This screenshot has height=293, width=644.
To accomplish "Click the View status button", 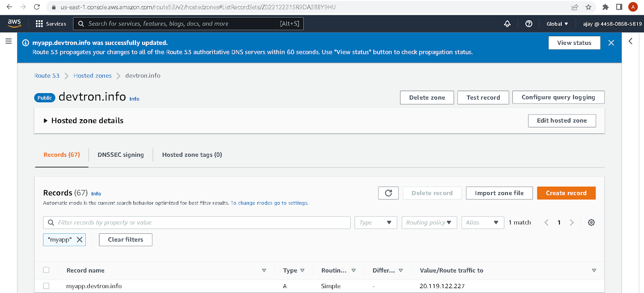I will tap(574, 43).
